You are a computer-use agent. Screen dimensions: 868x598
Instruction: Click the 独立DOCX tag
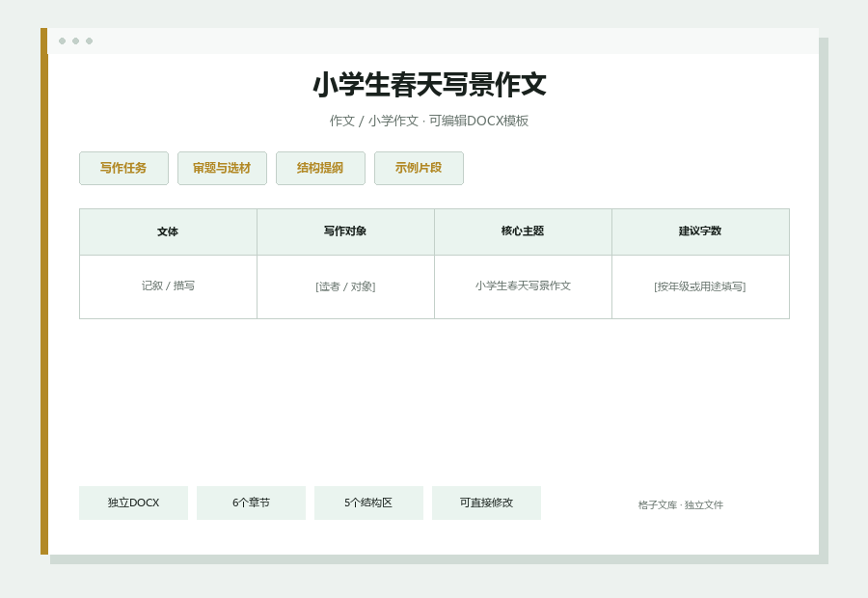[x=133, y=503]
